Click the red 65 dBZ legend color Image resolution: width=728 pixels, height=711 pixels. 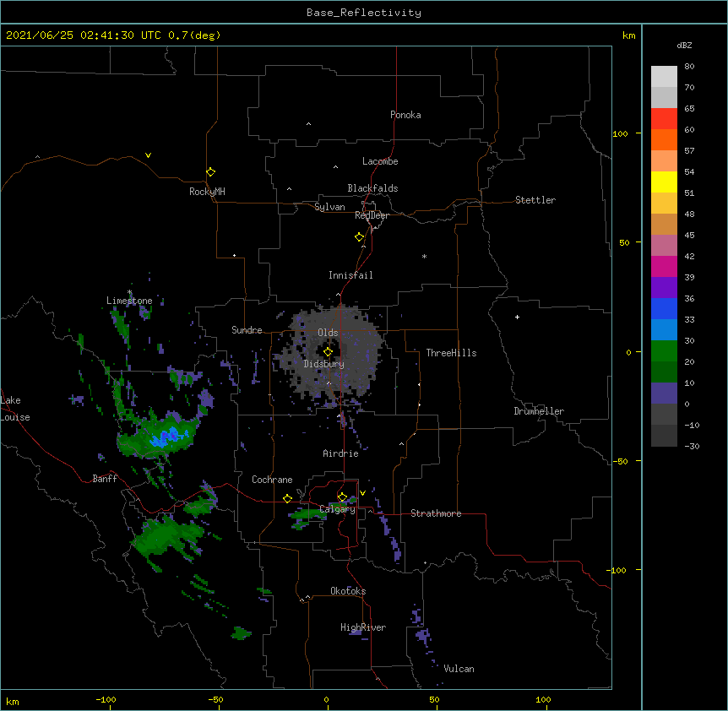click(664, 118)
